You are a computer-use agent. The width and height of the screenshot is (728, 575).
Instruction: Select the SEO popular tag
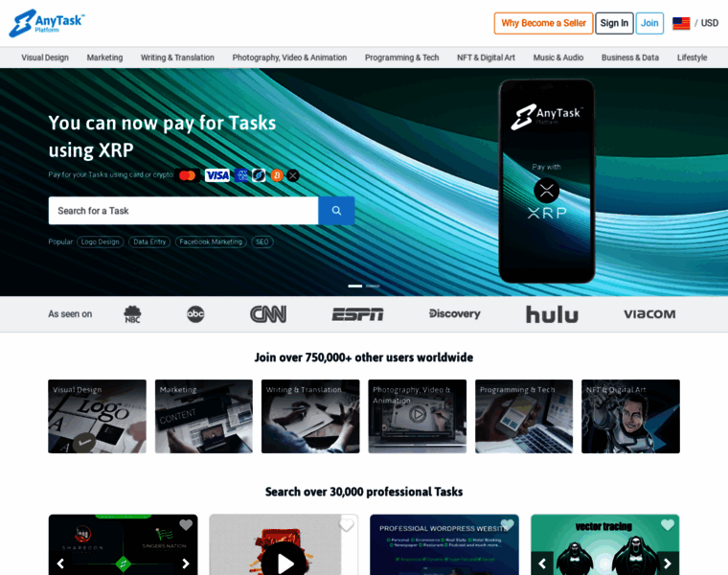coord(262,242)
